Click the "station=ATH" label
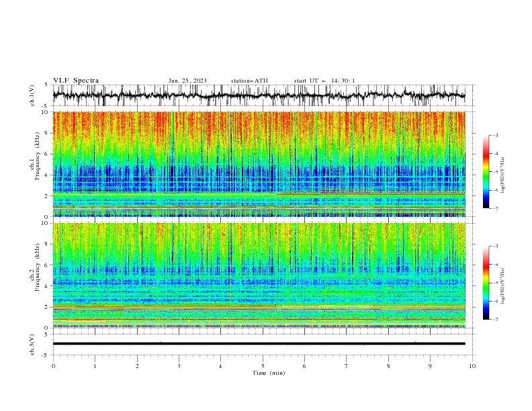The width and height of the screenshot is (532, 411). click(249, 81)
